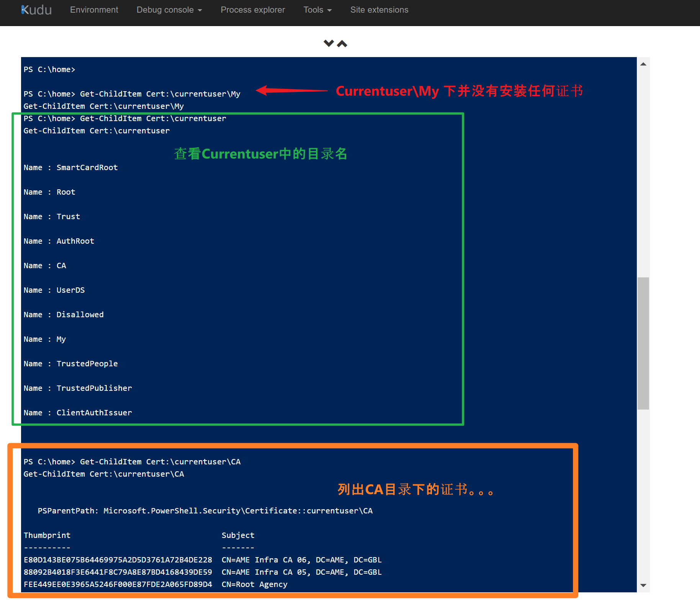Viewport: 700px width, 600px height.
Task: Click scrollbar track above the thumb
Action: tap(643, 172)
